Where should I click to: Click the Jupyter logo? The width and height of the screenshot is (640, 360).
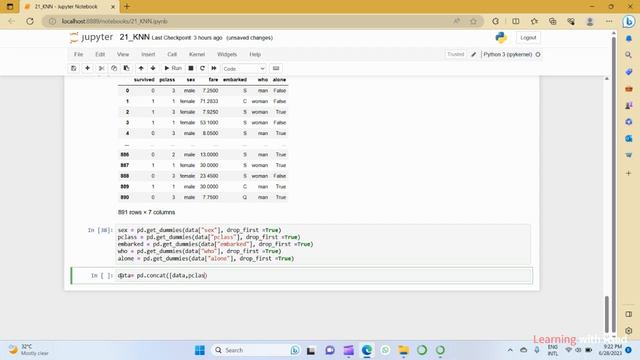coord(91,37)
